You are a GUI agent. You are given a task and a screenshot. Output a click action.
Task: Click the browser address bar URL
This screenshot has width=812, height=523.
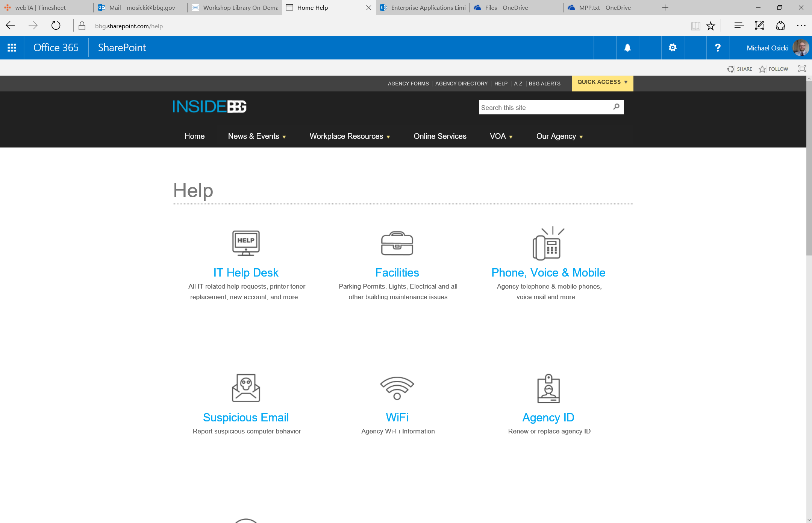(129, 26)
